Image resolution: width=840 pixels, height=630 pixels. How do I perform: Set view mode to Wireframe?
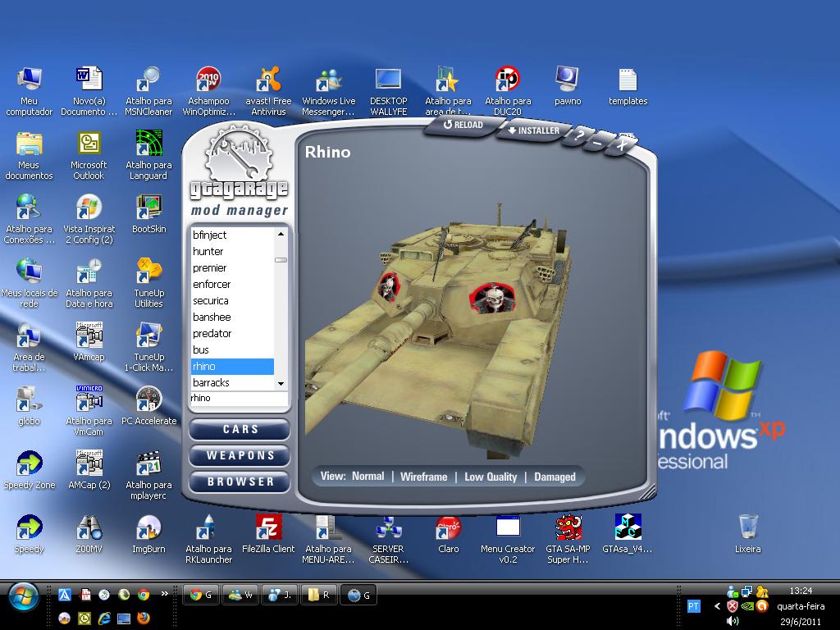tap(423, 477)
